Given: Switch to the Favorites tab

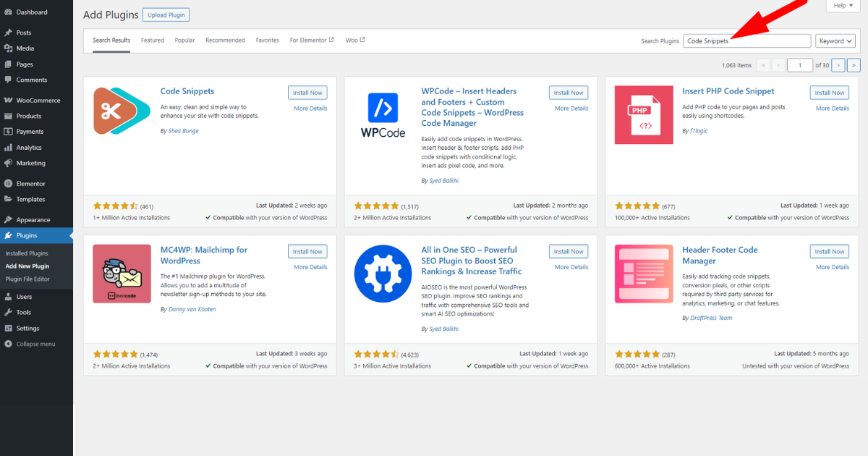Looking at the screenshot, I should point(267,41).
